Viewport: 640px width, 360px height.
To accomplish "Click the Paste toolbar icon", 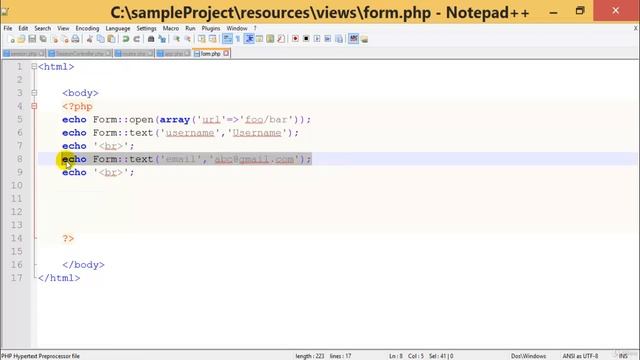I will pyautogui.click(x=111, y=39).
